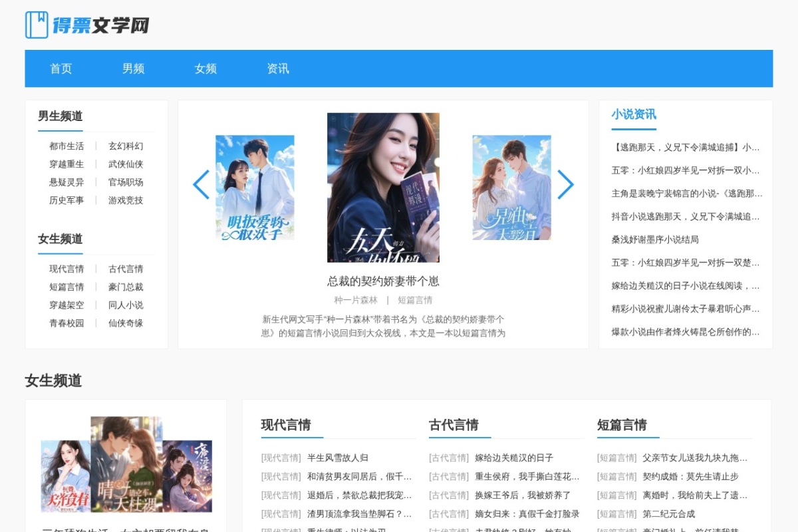Open novel 重生侯府，我手撕白莲花
The height and width of the screenshot is (532, 798).
pos(527,476)
